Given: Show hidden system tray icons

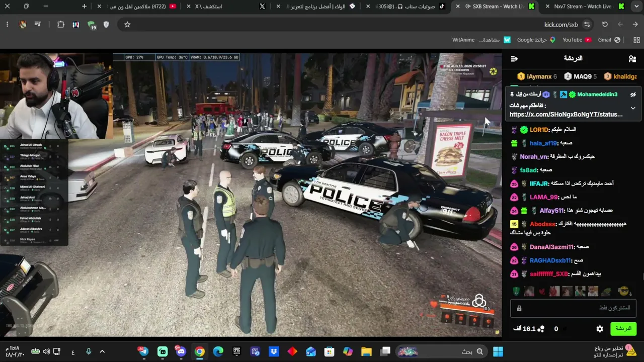Looking at the screenshot, I should coord(102,351).
